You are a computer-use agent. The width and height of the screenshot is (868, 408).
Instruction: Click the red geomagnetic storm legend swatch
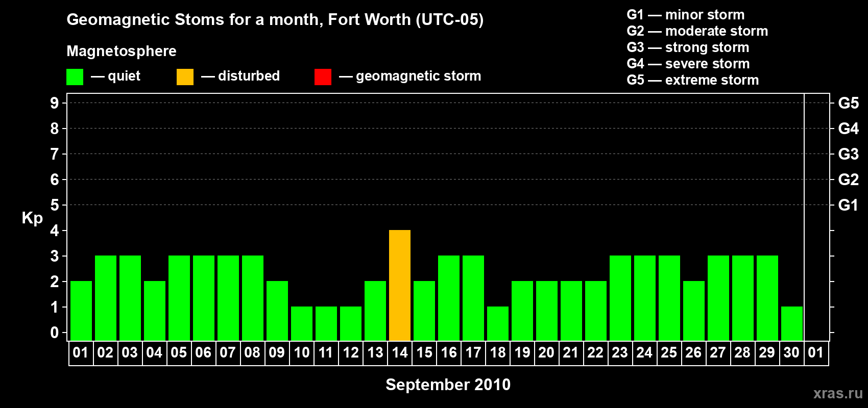click(323, 77)
